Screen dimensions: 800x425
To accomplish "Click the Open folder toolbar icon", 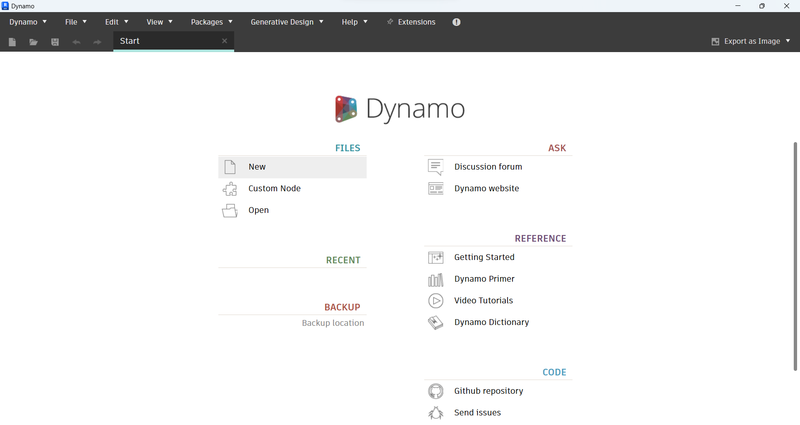I will tap(34, 42).
